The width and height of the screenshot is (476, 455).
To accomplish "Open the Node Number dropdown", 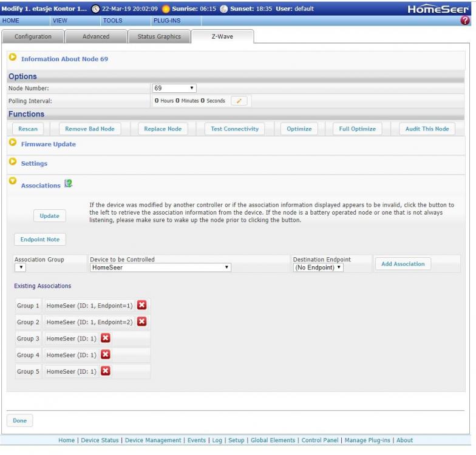I will tap(175, 89).
